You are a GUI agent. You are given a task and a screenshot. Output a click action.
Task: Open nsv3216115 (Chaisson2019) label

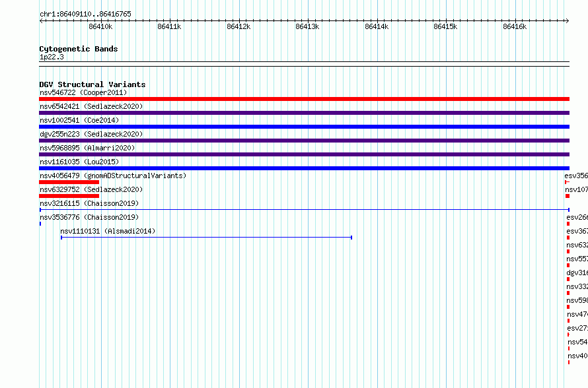89,203
